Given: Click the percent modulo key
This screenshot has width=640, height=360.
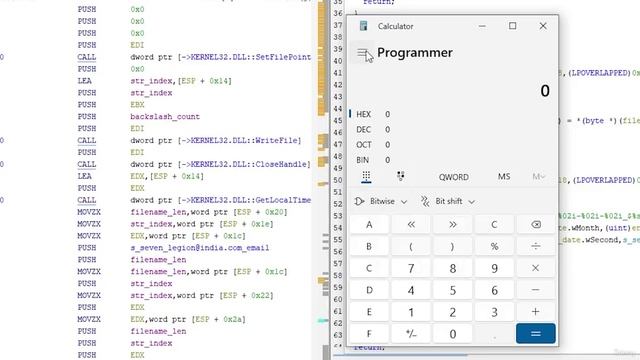Looking at the screenshot, I should point(494,247).
